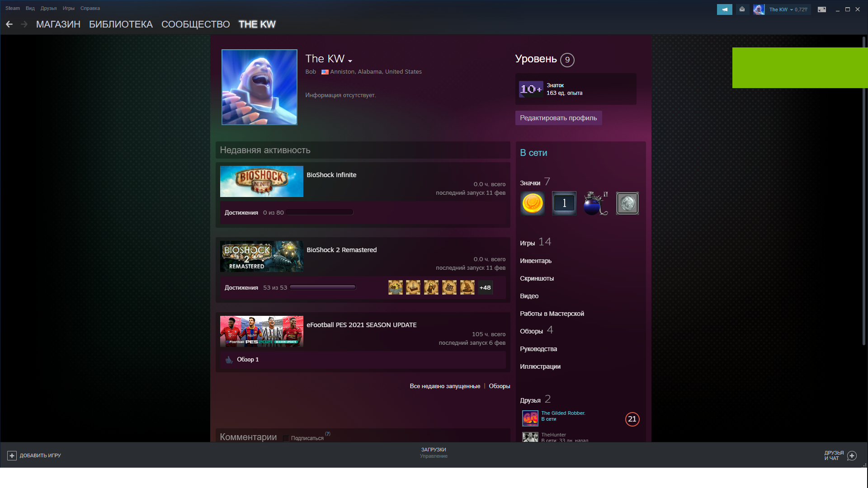Open the THE KW tab
The width and height of the screenshot is (868, 488).
tap(257, 24)
